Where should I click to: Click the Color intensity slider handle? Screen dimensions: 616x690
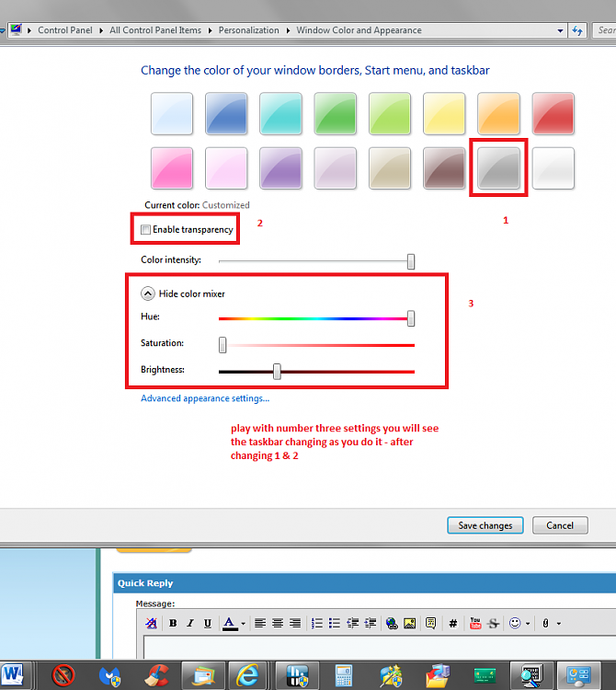pyautogui.click(x=411, y=261)
